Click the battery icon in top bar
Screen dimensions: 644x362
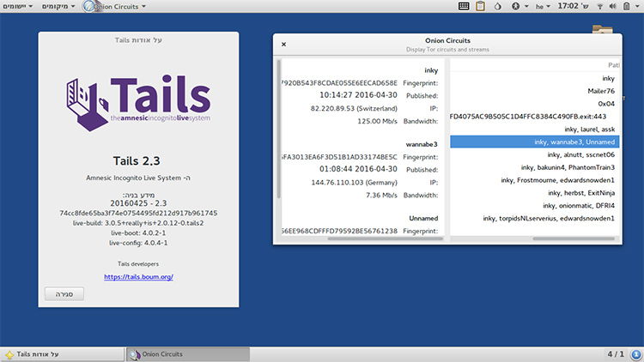(x=626, y=7)
